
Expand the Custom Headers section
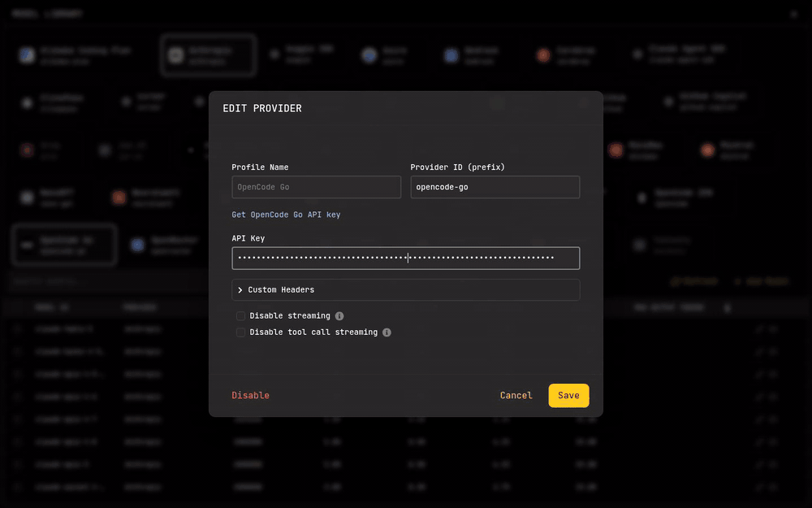[405, 290]
